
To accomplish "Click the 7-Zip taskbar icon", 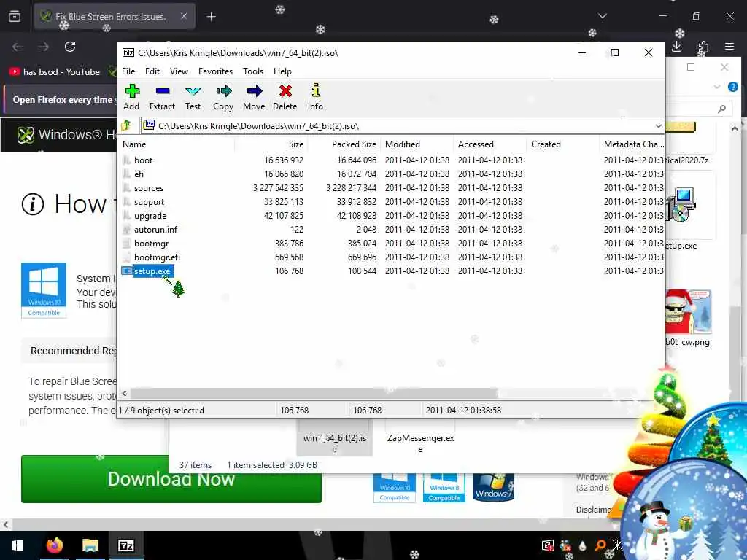I will (x=125, y=545).
